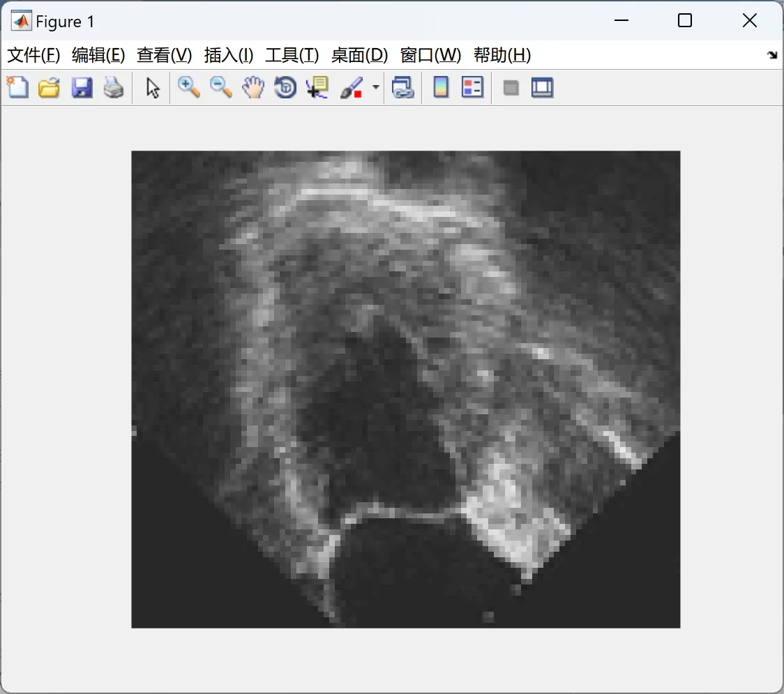
Task: Click the Hide Plot Tools icon
Action: 511,88
